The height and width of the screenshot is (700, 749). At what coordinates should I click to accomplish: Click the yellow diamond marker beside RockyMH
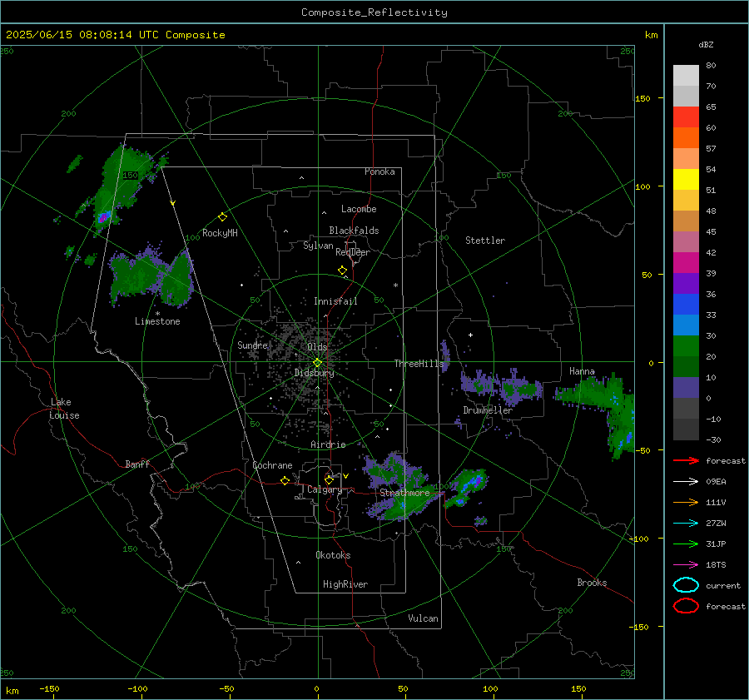coord(222,217)
